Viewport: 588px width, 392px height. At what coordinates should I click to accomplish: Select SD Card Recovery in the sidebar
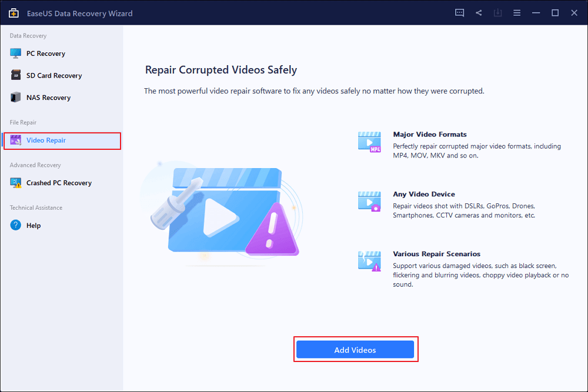pos(62,75)
